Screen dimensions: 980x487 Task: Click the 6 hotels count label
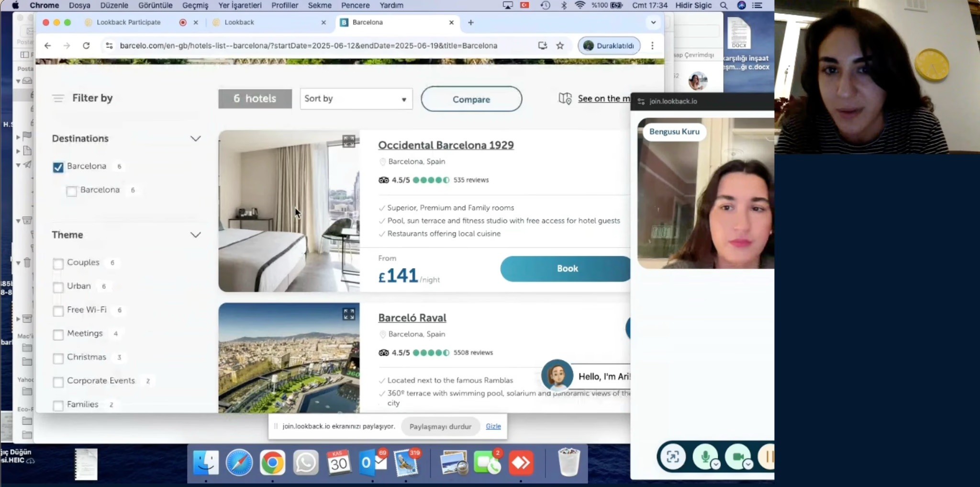click(x=255, y=99)
